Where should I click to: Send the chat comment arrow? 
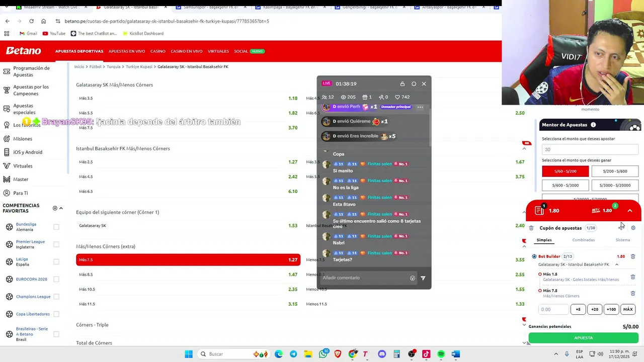click(423, 278)
